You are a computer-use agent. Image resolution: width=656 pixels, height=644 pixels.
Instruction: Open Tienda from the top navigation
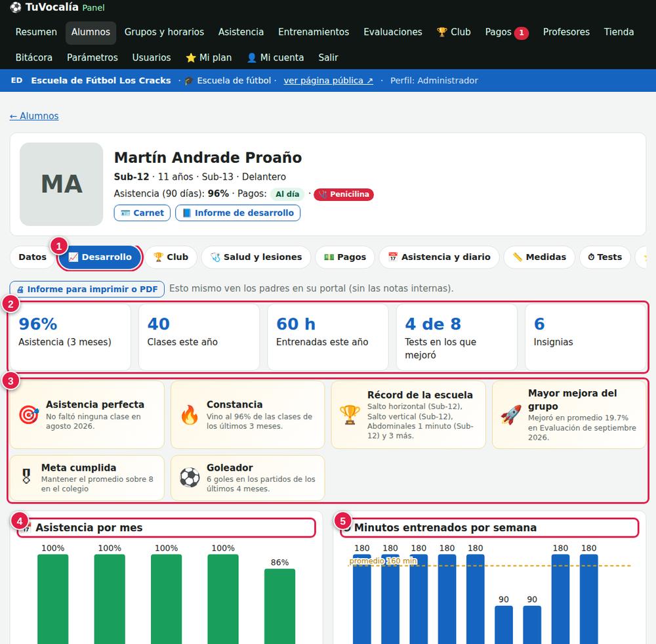click(619, 32)
